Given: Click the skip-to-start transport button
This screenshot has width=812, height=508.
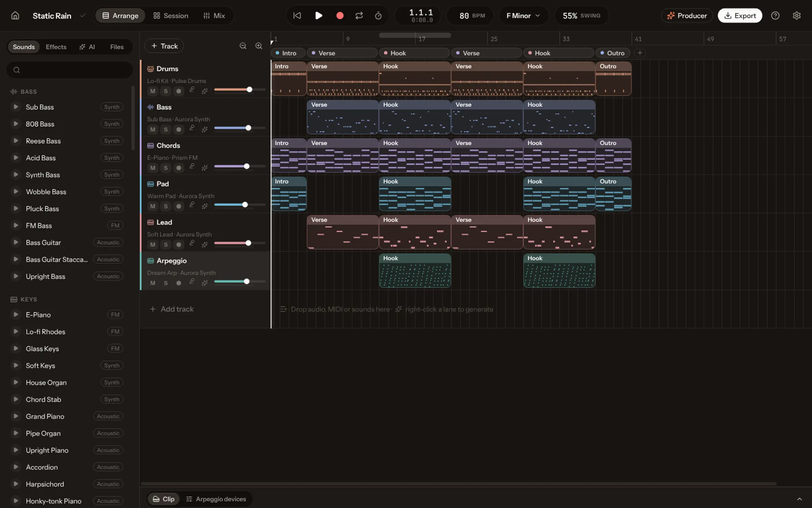Looking at the screenshot, I should (x=297, y=16).
